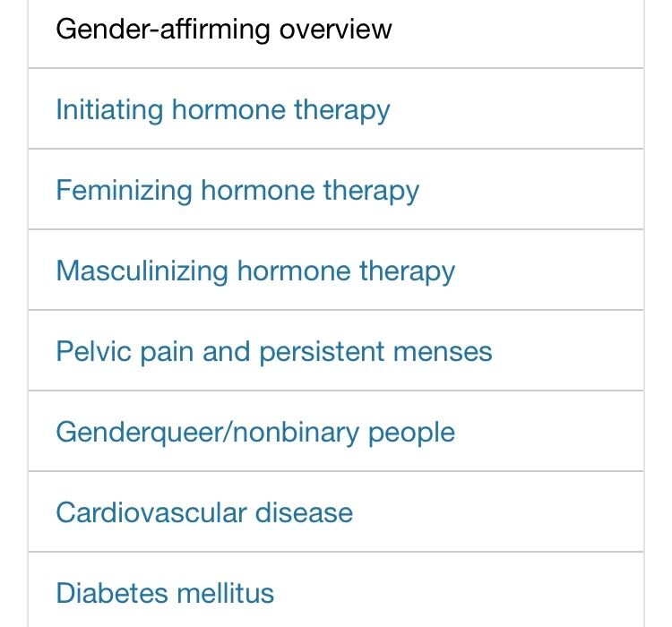Open the Diabetes mellitus link
This screenshot has height=627, width=672.
165,593
